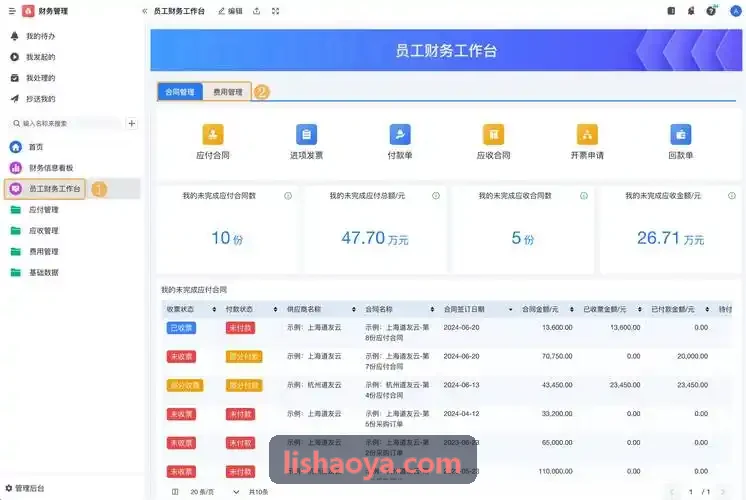Click the amount 110,000.00
The width and height of the screenshot is (746, 500).
[x=555, y=471]
